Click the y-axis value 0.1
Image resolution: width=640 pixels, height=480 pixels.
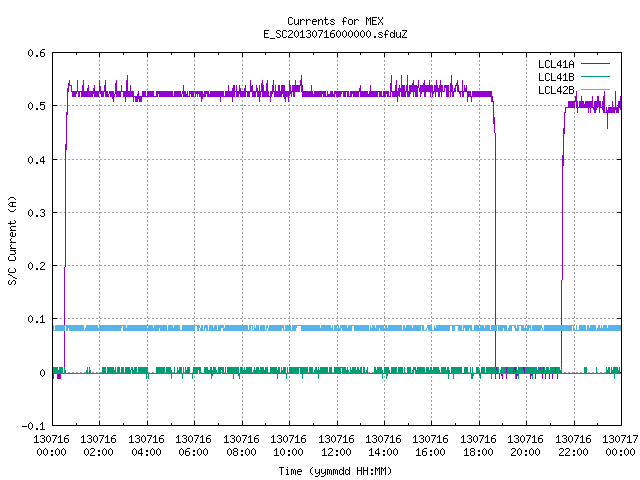[36, 319]
